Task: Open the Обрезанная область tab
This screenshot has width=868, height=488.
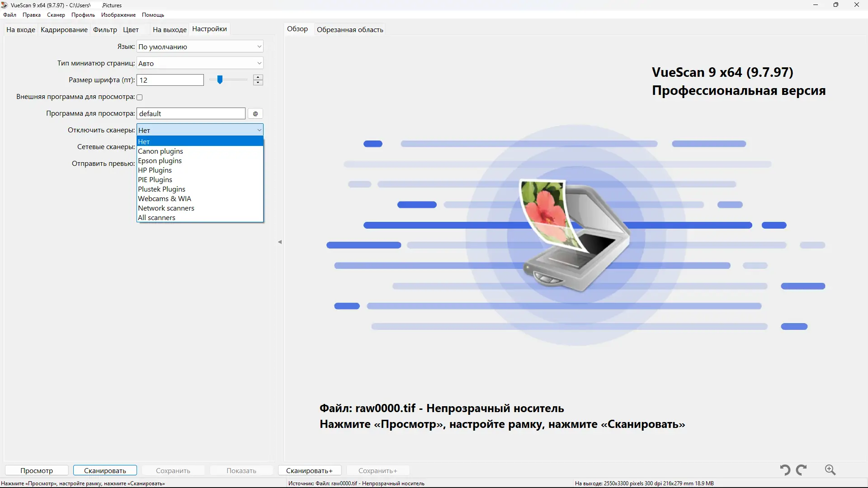Action: pos(350,30)
